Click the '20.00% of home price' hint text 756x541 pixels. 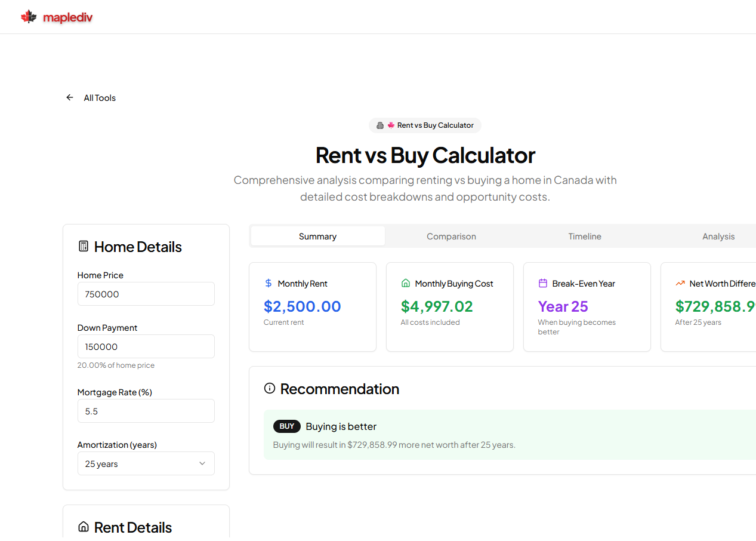tap(116, 365)
